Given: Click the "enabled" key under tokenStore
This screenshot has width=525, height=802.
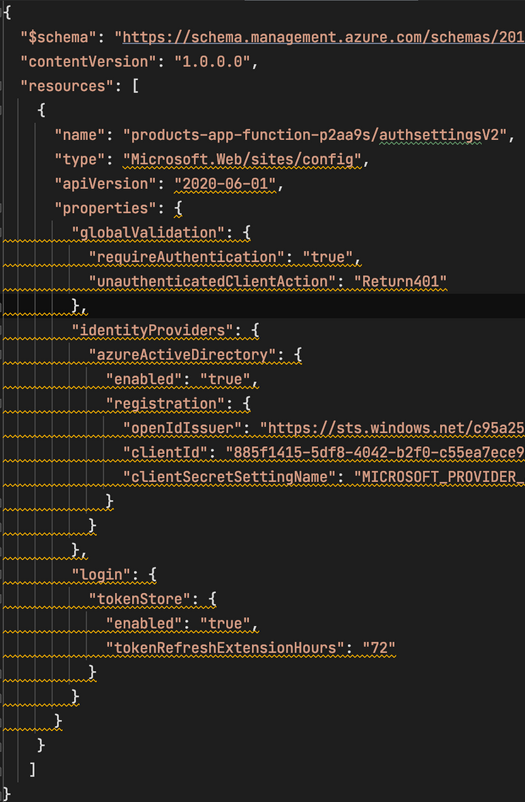Looking at the screenshot, I should pos(144,623).
